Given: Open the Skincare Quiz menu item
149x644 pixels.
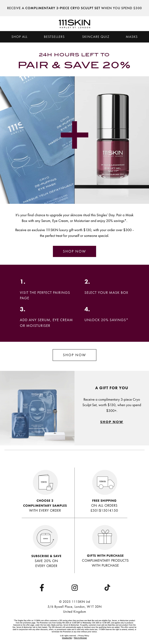Looking at the screenshot, I should click(x=96, y=37).
